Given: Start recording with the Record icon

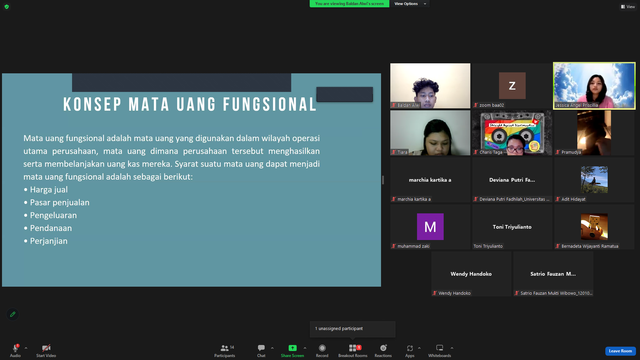Looking at the screenshot, I should pyautogui.click(x=322, y=348).
